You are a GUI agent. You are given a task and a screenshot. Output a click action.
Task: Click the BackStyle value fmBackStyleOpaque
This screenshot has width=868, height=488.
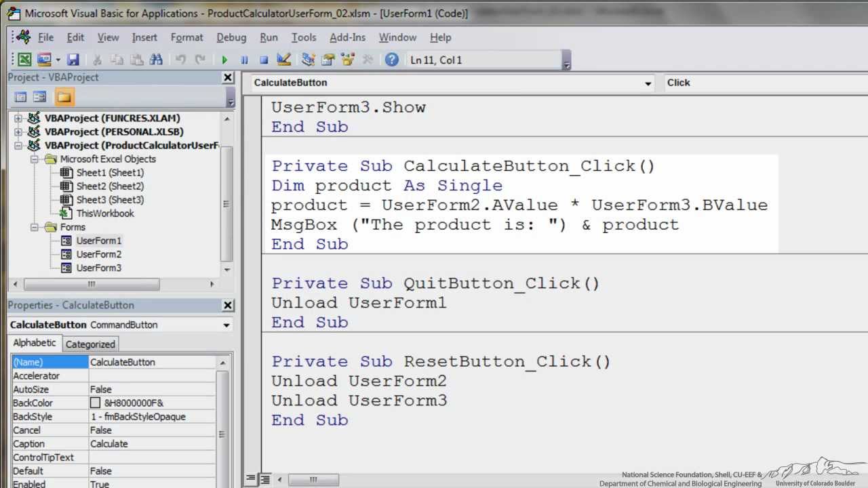click(153, 417)
